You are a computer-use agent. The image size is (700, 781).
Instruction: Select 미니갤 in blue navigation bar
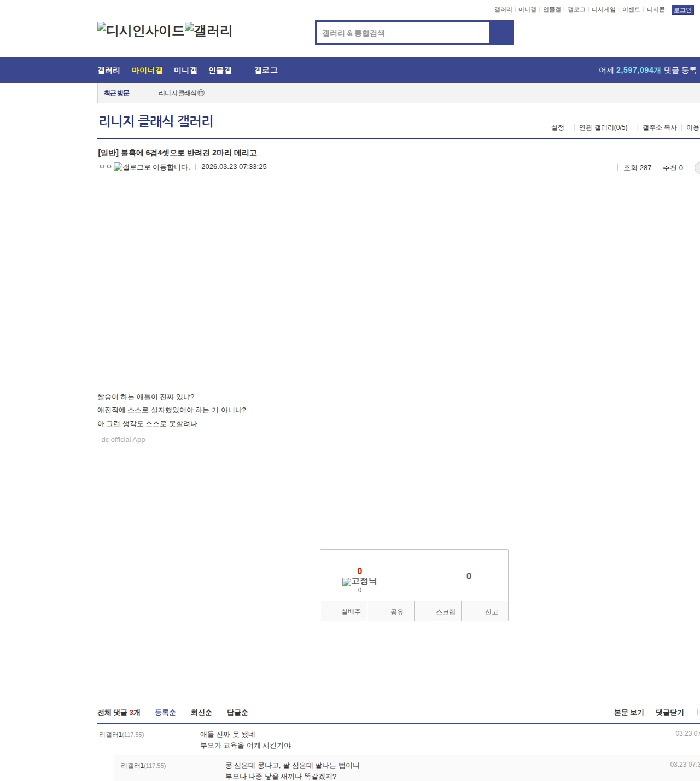[x=185, y=71]
